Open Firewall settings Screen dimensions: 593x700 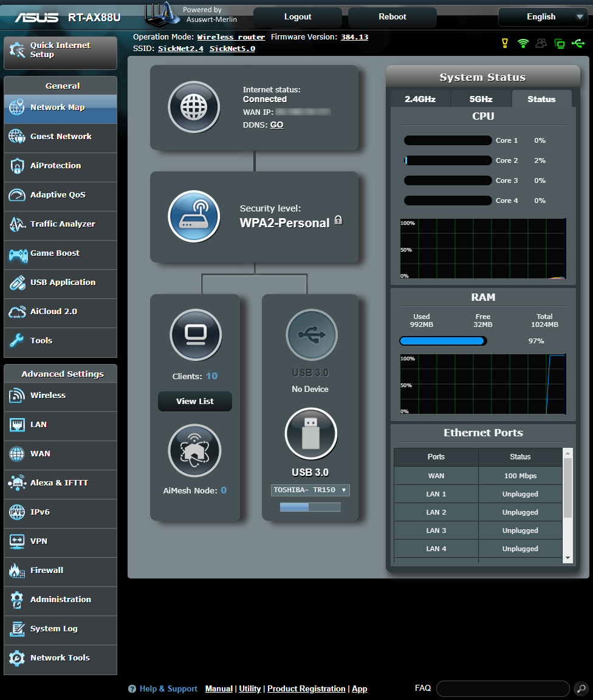[x=60, y=571]
